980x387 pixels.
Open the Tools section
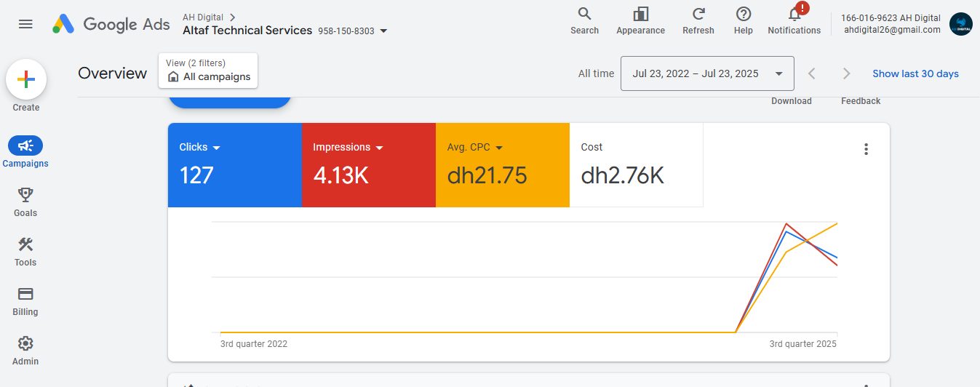[25, 251]
